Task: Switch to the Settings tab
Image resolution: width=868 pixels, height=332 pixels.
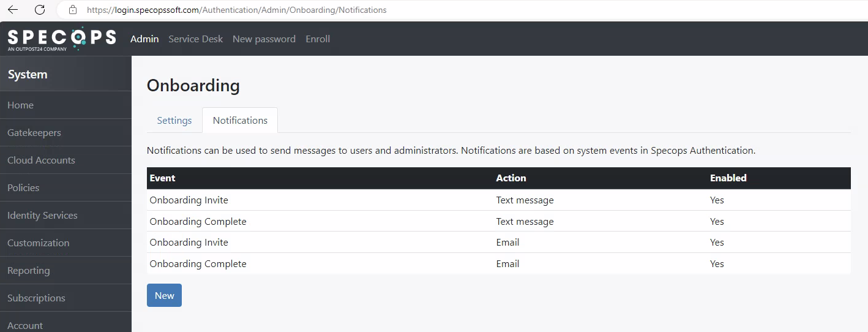Action: pyautogui.click(x=174, y=120)
